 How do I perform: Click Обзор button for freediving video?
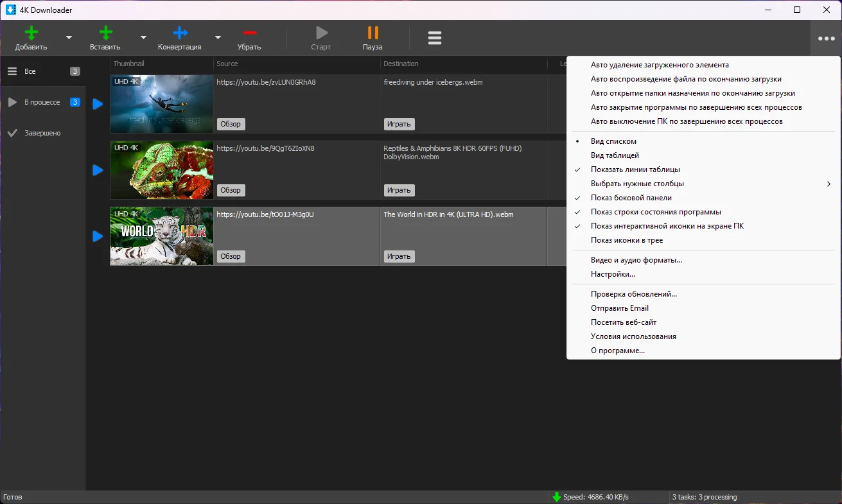point(231,124)
